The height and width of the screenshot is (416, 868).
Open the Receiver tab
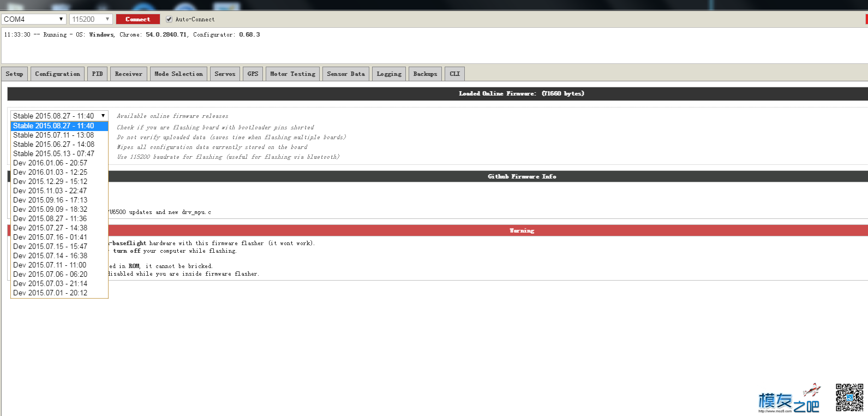tap(129, 74)
